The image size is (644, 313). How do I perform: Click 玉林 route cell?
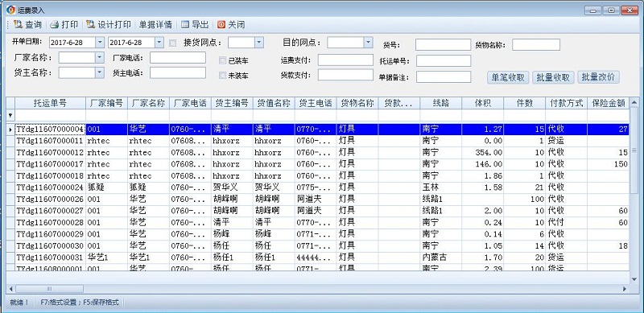(x=440, y=187)
